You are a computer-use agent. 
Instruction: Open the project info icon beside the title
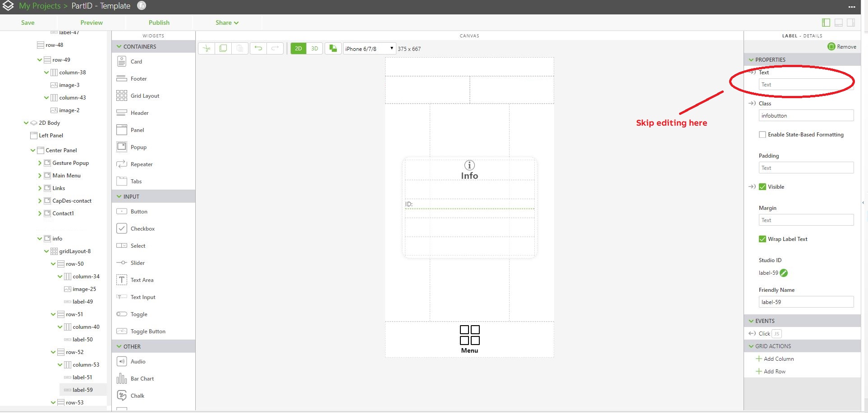(142, 6)
